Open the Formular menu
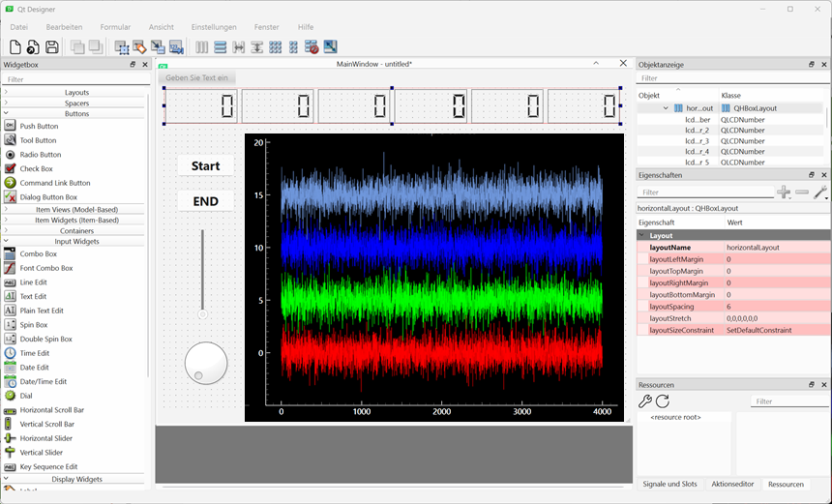 (115, 27)
